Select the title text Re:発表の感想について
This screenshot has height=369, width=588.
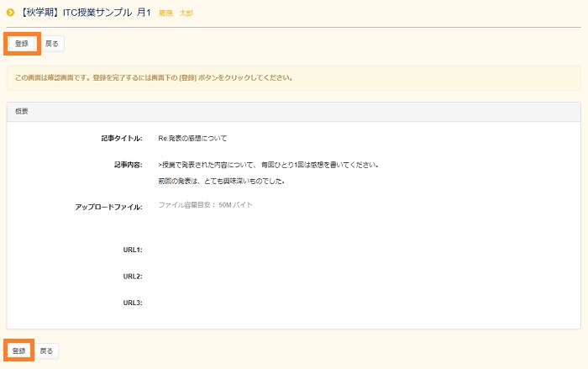[x=192, y=138]
